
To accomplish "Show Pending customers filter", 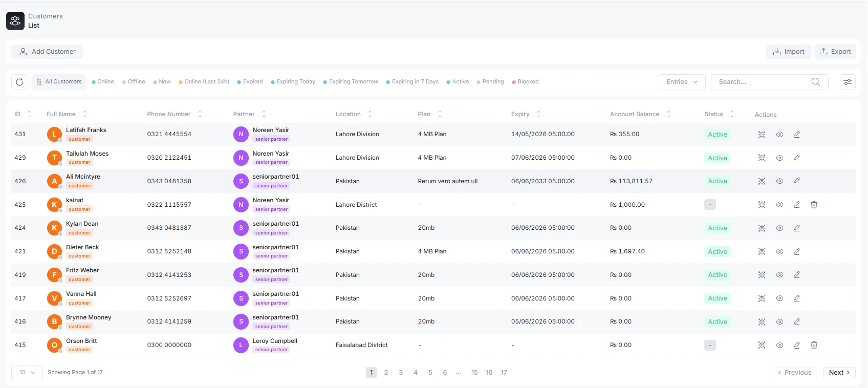I will tap(490, 82).
